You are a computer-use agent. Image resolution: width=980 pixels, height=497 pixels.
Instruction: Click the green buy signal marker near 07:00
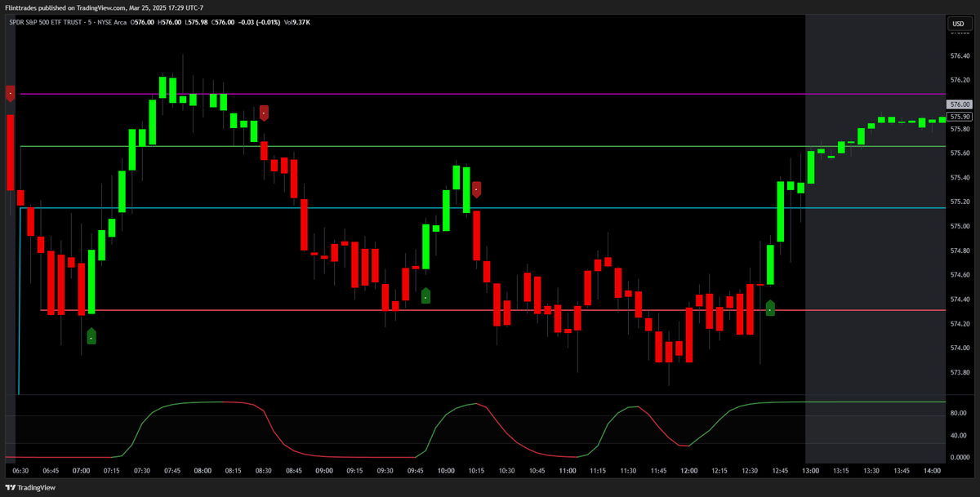pos(91,335)
